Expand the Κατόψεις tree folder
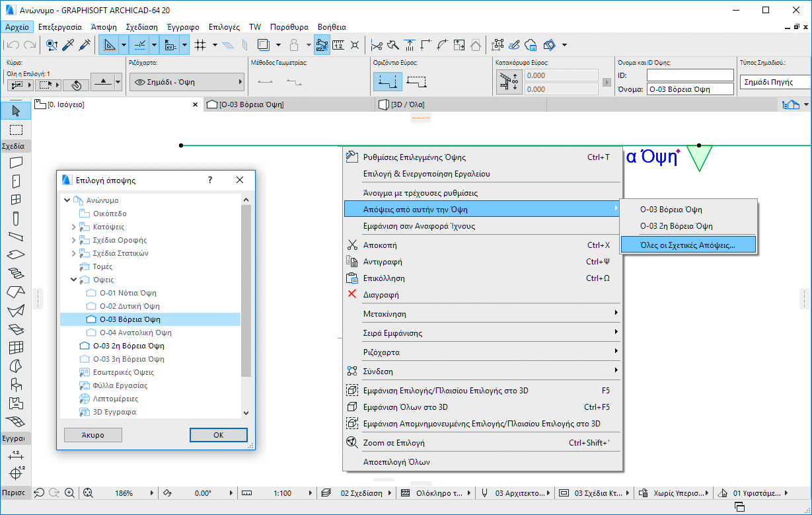The width and height of the screenshot is (812, 515). pos(73,227)
